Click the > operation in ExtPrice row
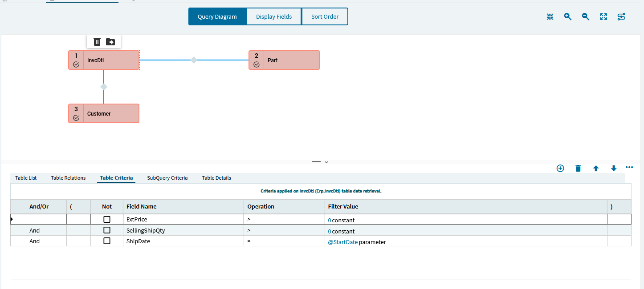The image size is (644, 289). click(x=285, y=219)
